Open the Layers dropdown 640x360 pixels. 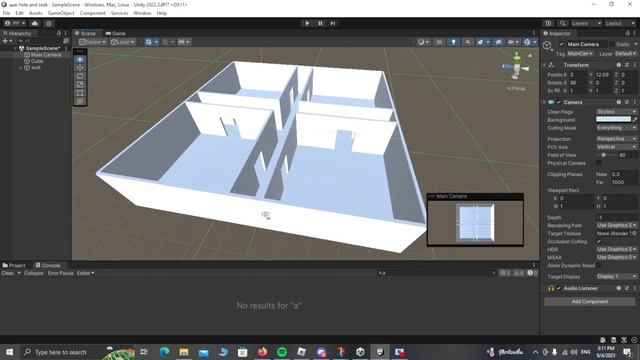pos(586,23)
